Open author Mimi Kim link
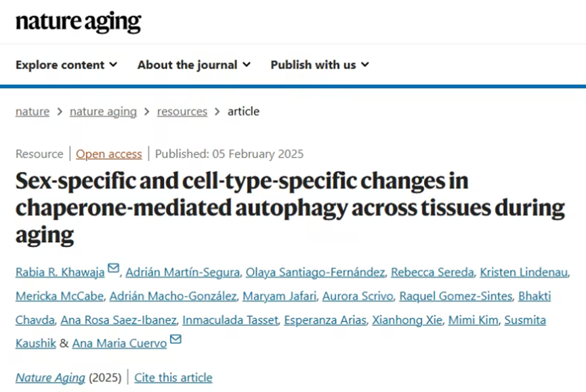This screenshot has height=392, width=586. tap(473, 320)
